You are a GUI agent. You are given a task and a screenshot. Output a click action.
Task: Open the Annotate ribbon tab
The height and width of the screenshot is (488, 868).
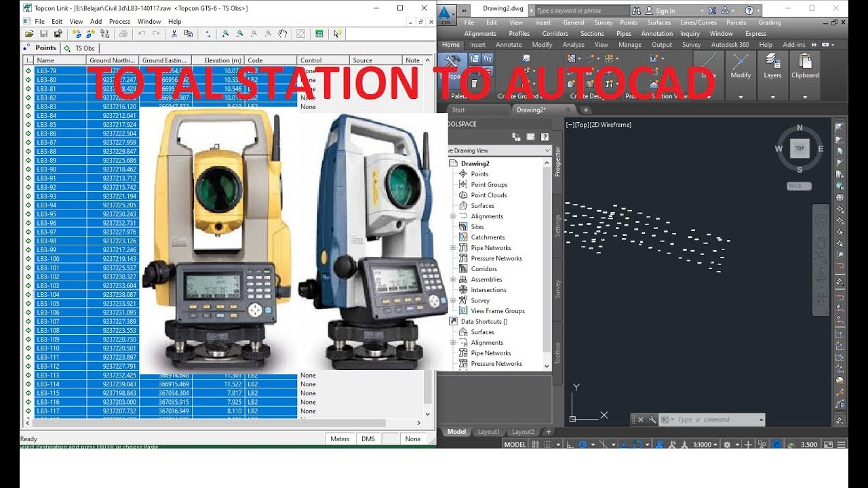click(509, 45)
